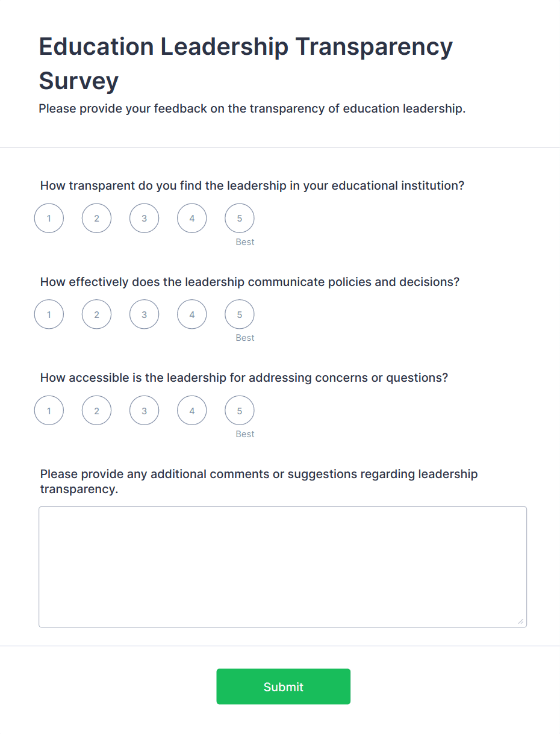Click the additional comments question label

(x=259, y=481)
